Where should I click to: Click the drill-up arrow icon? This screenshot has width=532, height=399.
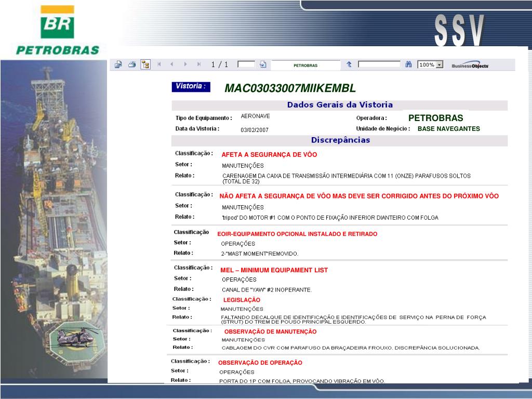[349, 64]
